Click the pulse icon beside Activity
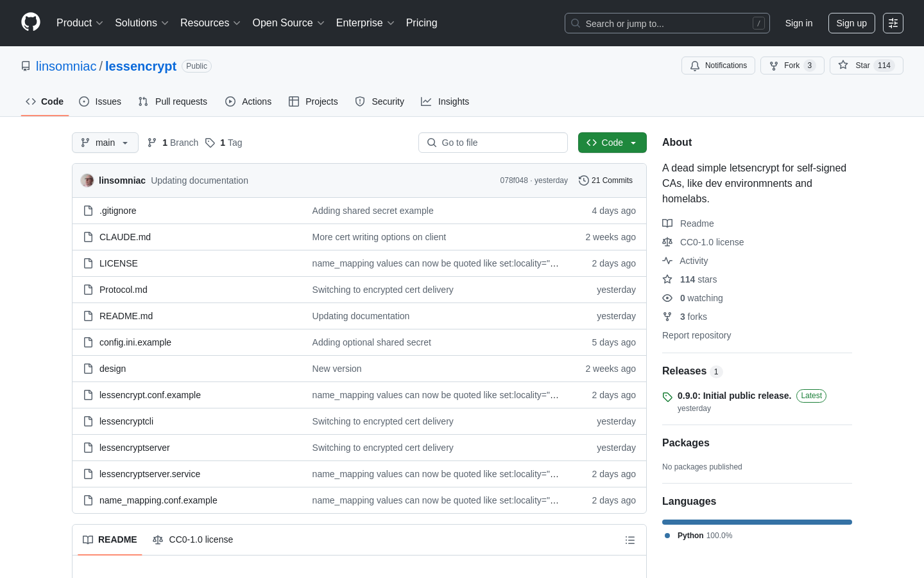The height and width of the screenshot is (578, 924). point(667,261)
